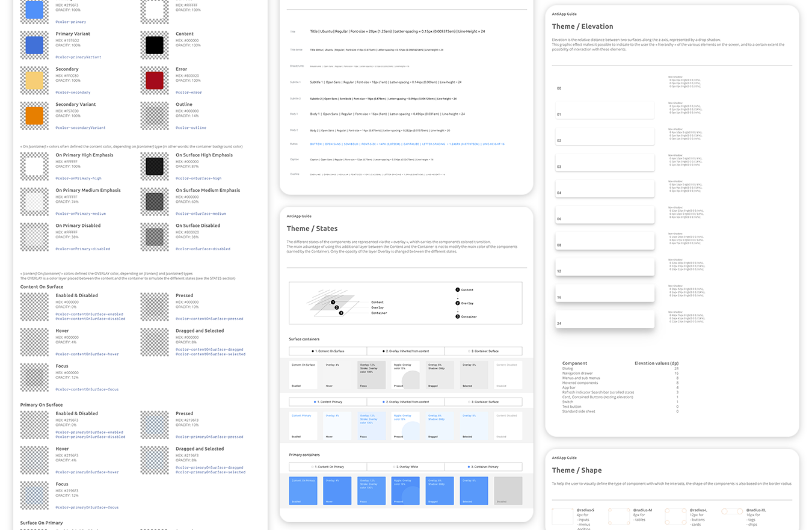Select elevation card labeled 04
Screen dimensions: 812x530
604,188
